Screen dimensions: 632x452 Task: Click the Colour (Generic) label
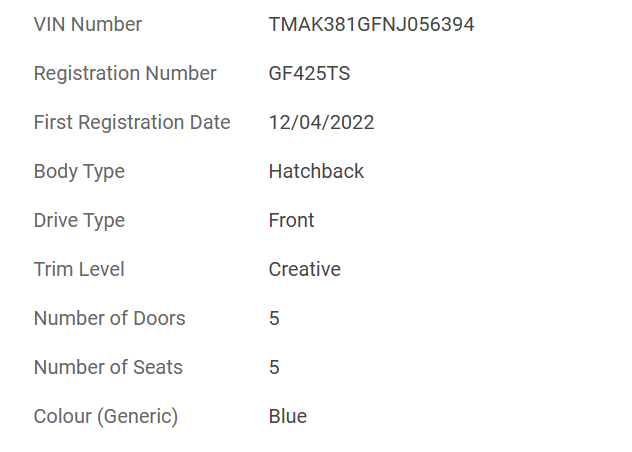(105, 417)
